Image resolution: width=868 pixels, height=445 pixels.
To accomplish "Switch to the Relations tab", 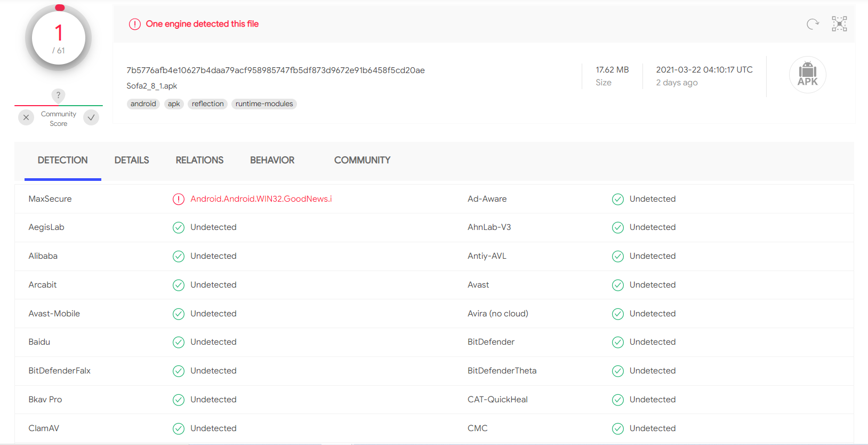I will [x=199, y=160].
